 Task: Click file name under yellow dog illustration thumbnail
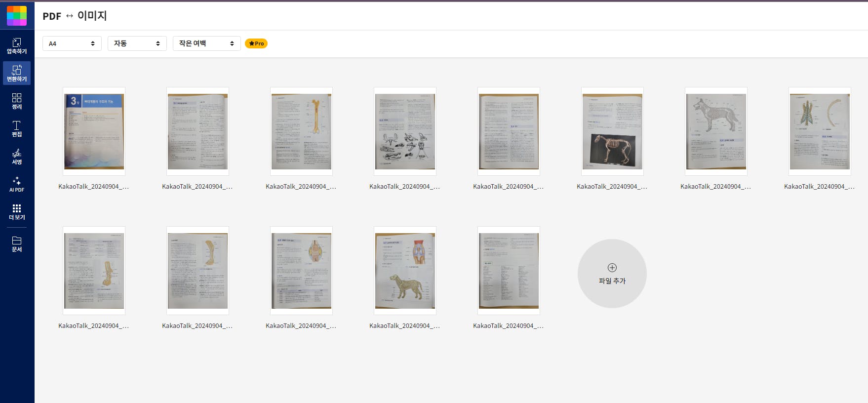405,326
